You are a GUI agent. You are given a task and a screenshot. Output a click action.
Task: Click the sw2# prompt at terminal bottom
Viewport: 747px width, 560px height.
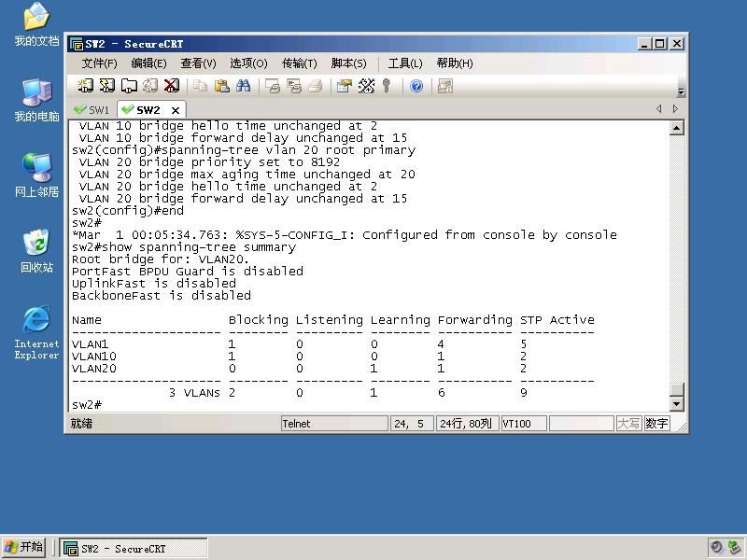click(87, 405)
